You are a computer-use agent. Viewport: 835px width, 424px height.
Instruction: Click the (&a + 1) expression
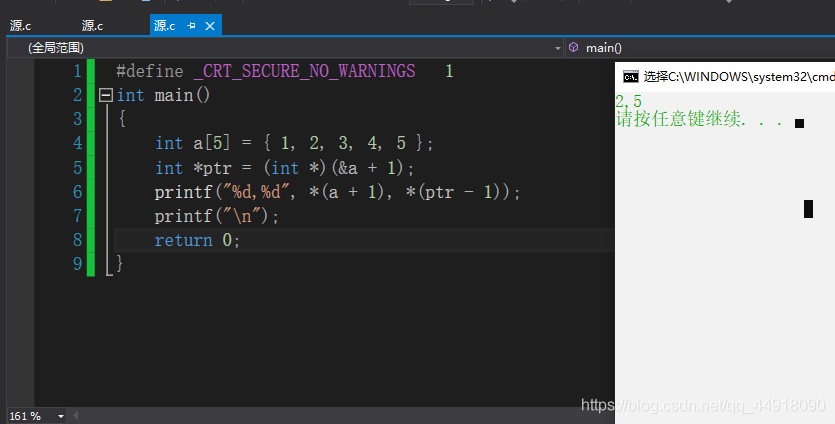point(368,168)
